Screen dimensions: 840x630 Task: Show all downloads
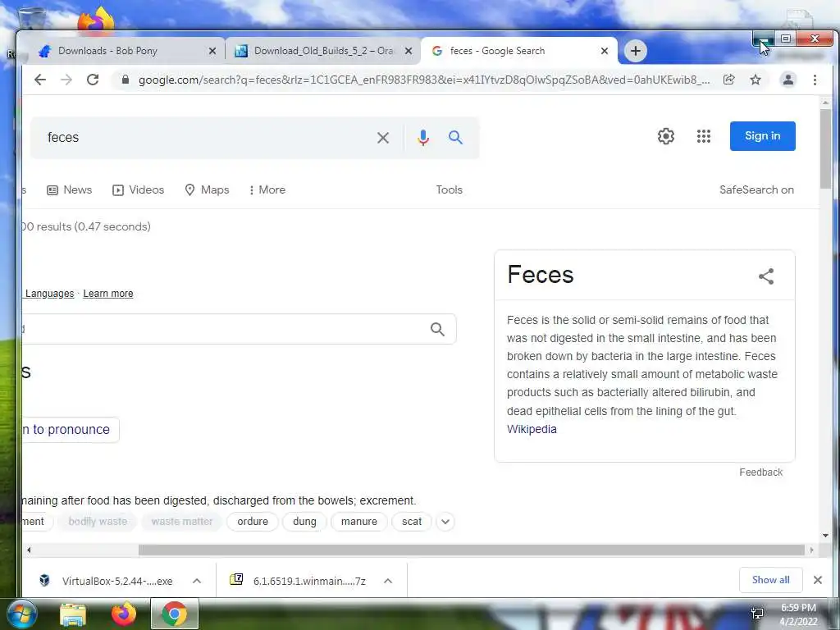[770, 580]
